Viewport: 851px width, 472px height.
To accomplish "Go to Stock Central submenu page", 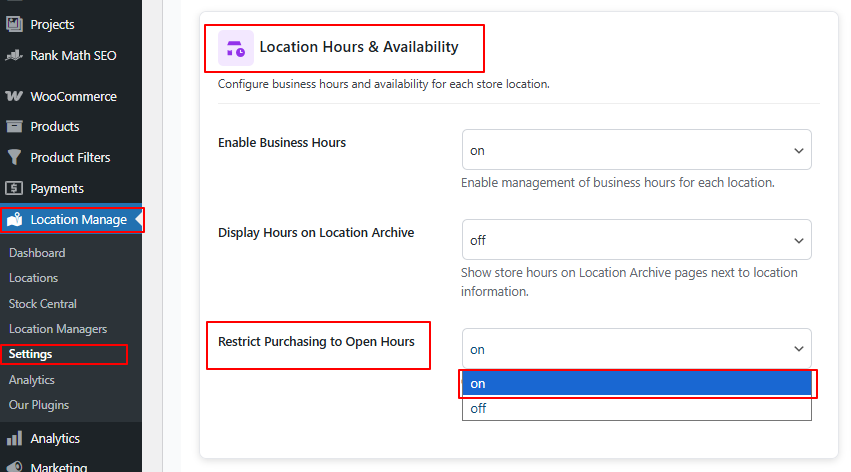I will [x=43, y=304].
